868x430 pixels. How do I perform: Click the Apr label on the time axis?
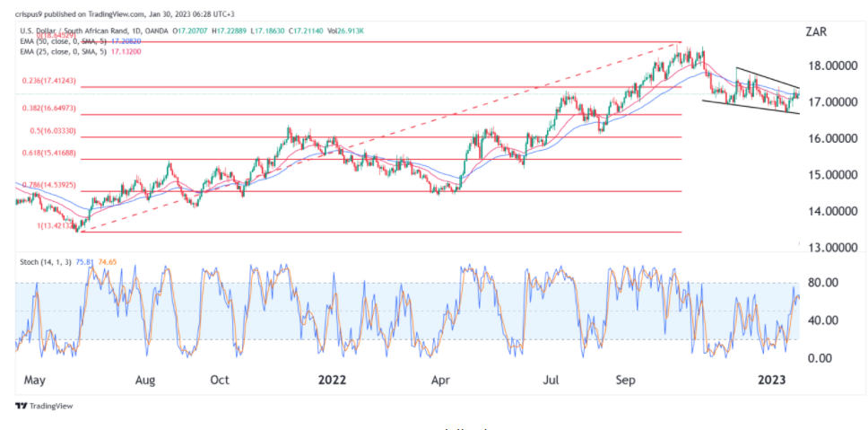pyautogui.click(x=440, y=382)
